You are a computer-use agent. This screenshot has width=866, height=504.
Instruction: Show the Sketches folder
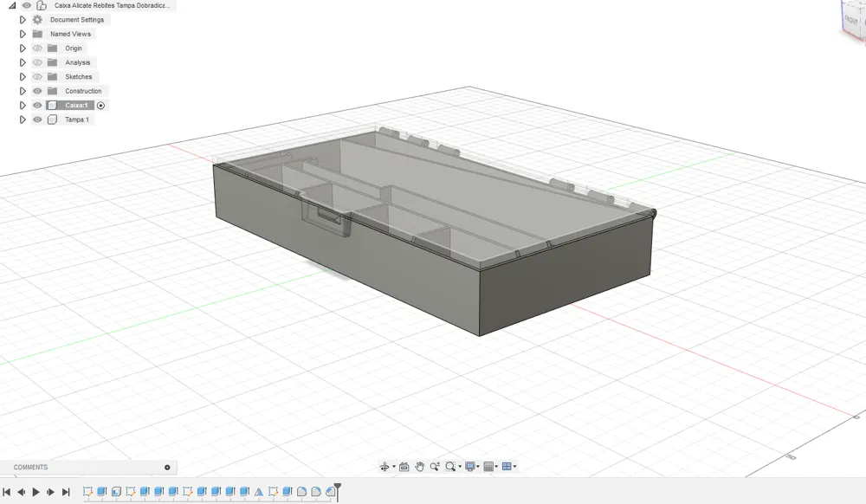(37, 77)
